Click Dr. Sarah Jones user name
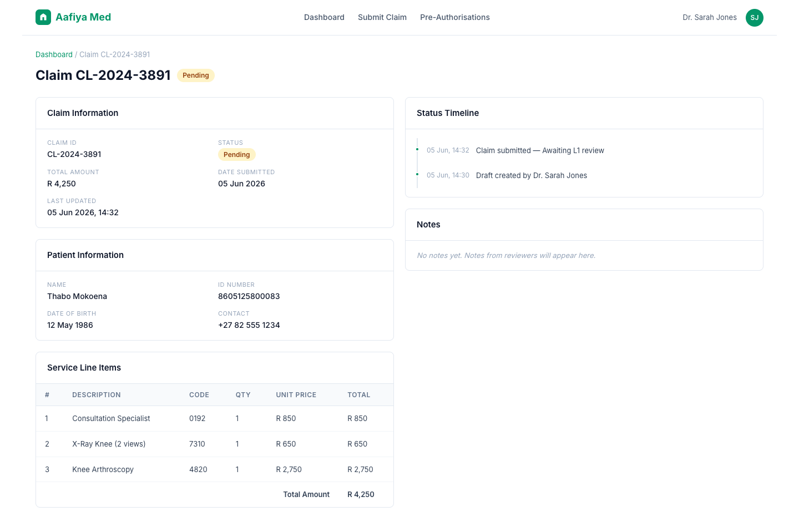The image size is (799, 532). tap(710, 17)
